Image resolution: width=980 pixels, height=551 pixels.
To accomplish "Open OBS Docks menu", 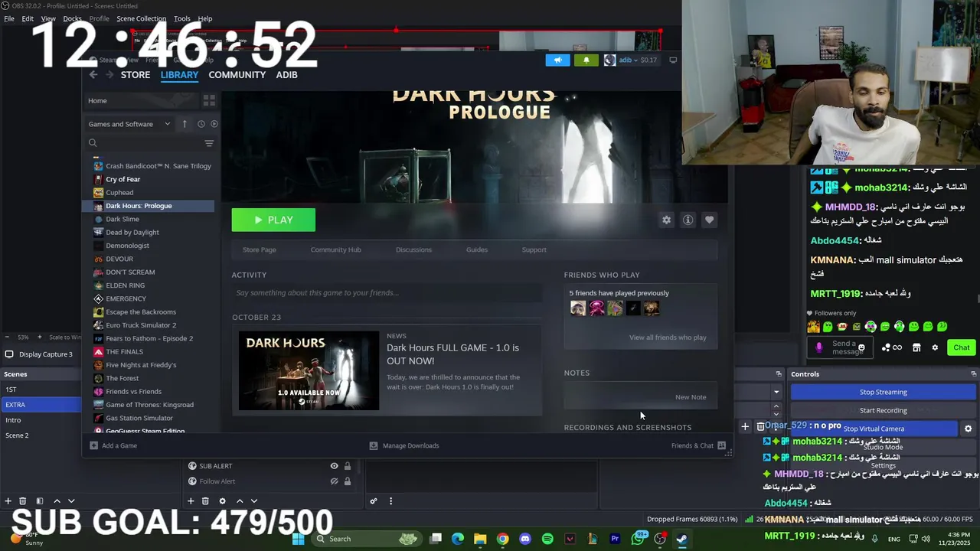I will tap(72, 18).
